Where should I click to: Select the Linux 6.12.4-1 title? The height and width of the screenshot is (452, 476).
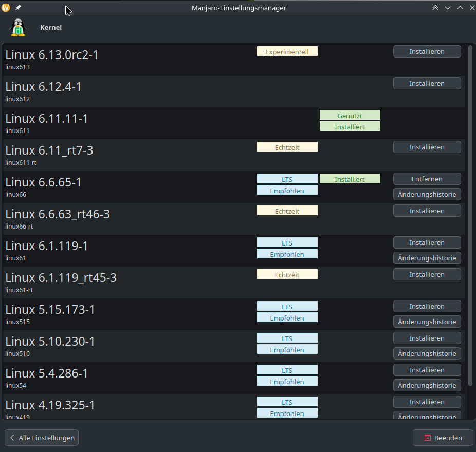pos(43,87)
